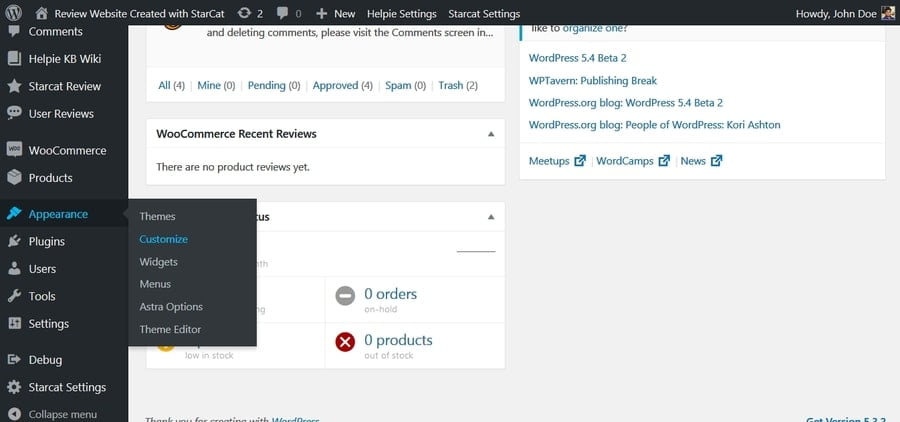Click the Starcat Review star icon
This screenshot has width=900, height=422.
click(x=14, y=86)
